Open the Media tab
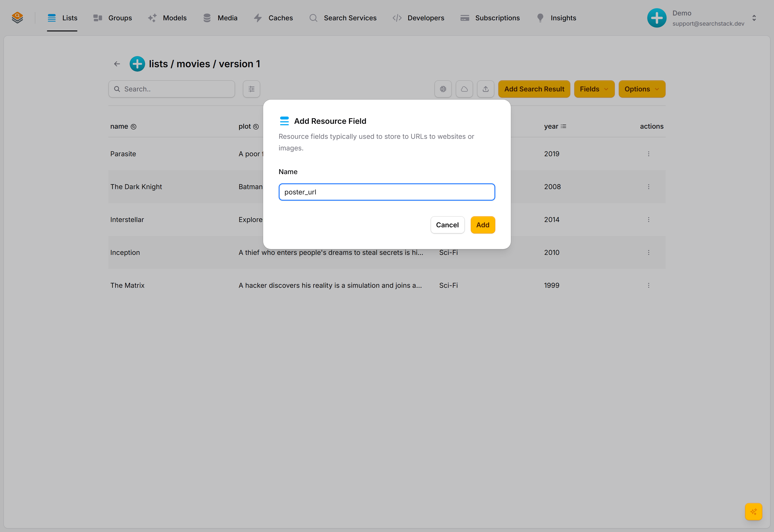The height and width of the screenshot is (532, 774). pyautogui.click(x=220, y=18)
